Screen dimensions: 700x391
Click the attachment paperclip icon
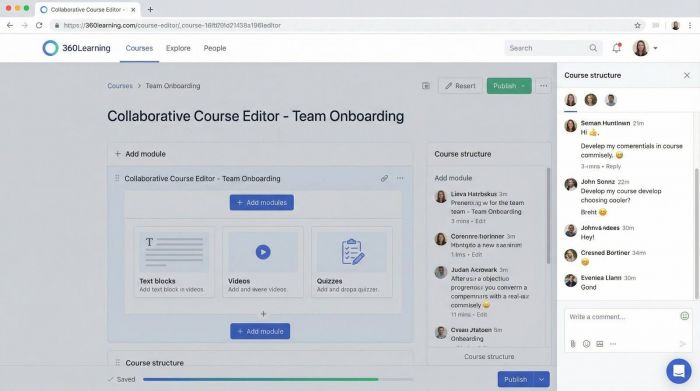pyautogui.click(x=573, y=344)
